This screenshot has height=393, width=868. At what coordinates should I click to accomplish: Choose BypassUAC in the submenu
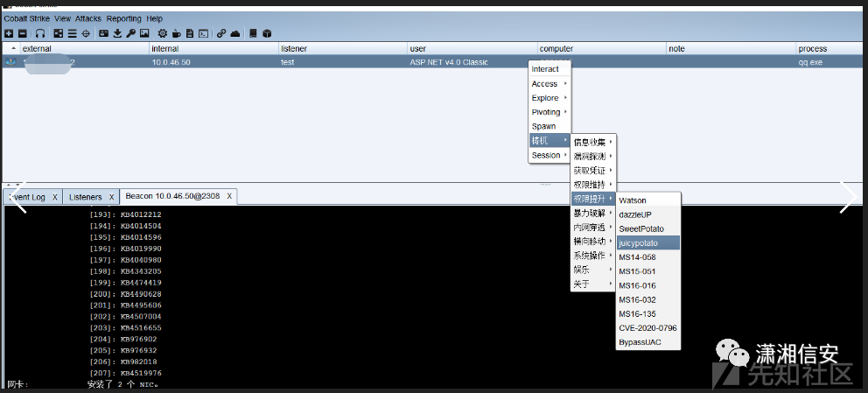(648, 342)
